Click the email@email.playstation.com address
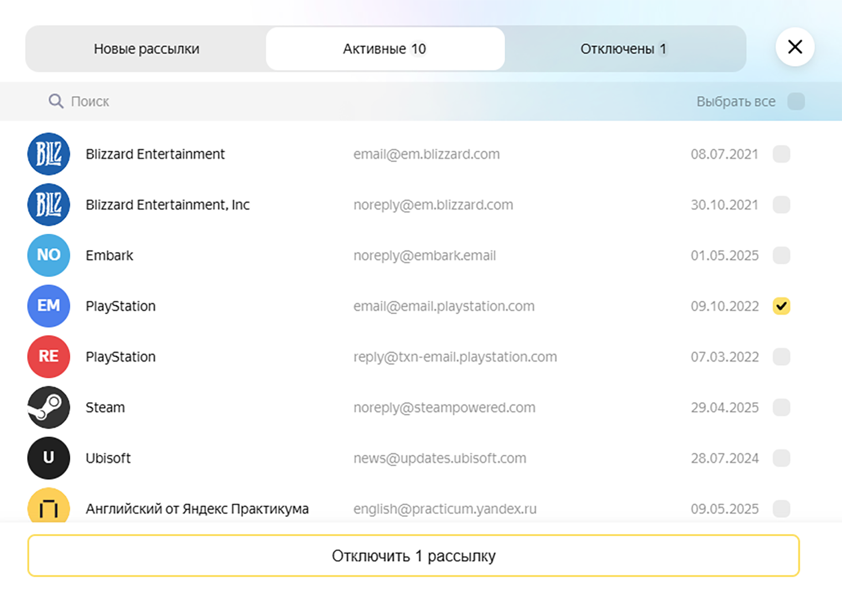The width and height of the screenshot is (842, 616). click(444, 306)
